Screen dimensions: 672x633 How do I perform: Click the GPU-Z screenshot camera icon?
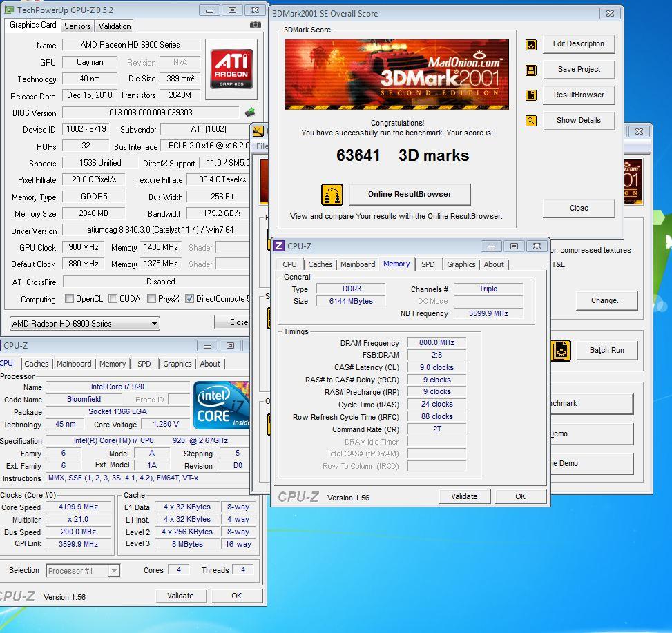(255, 25)
